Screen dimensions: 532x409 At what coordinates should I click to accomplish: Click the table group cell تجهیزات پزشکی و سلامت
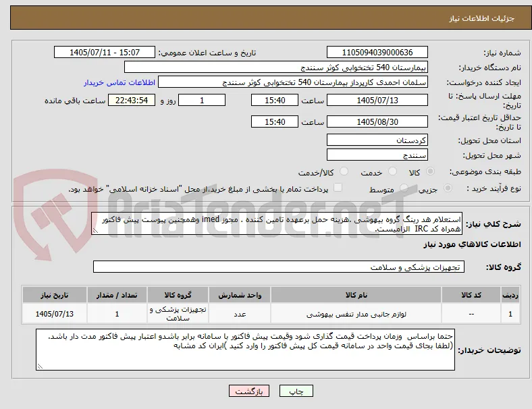[x=178, y=314]
